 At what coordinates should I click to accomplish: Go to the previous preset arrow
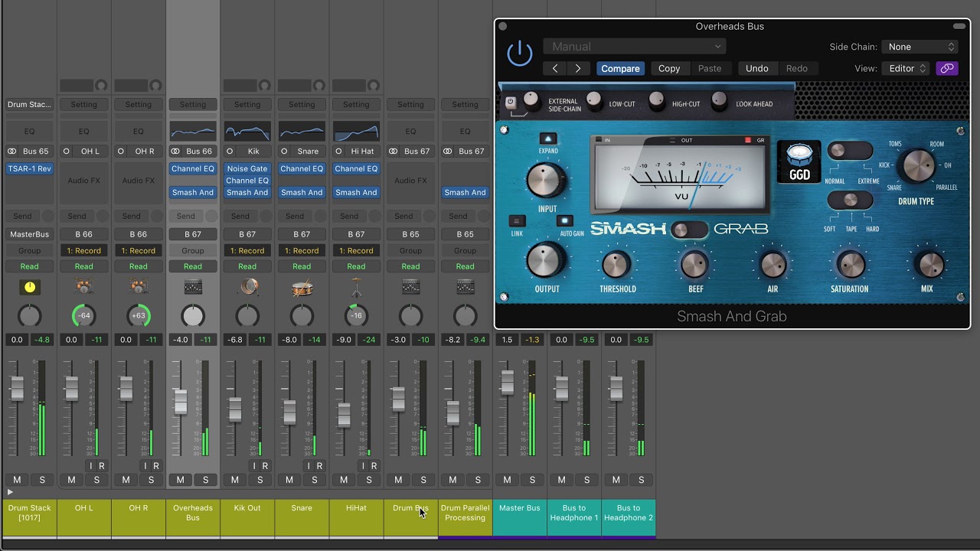coord(555,69)
